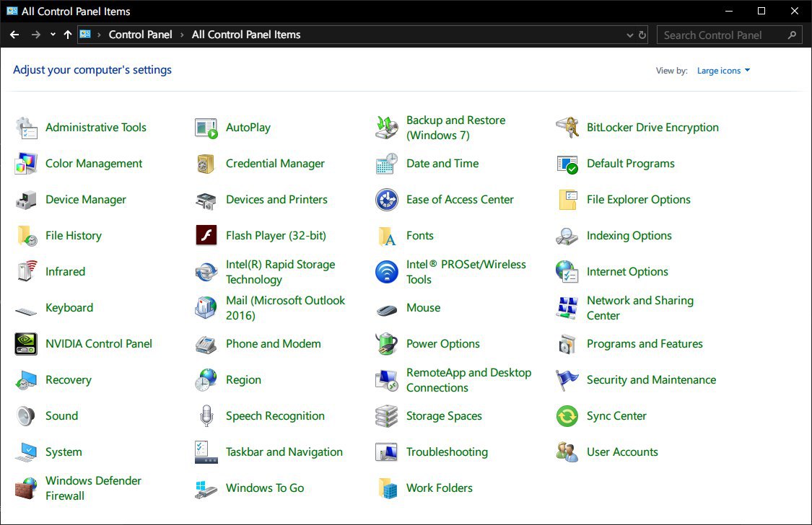812x525 pixels.
Task: Open the Taskbar and Navigation link
Action: click(284, 452)
